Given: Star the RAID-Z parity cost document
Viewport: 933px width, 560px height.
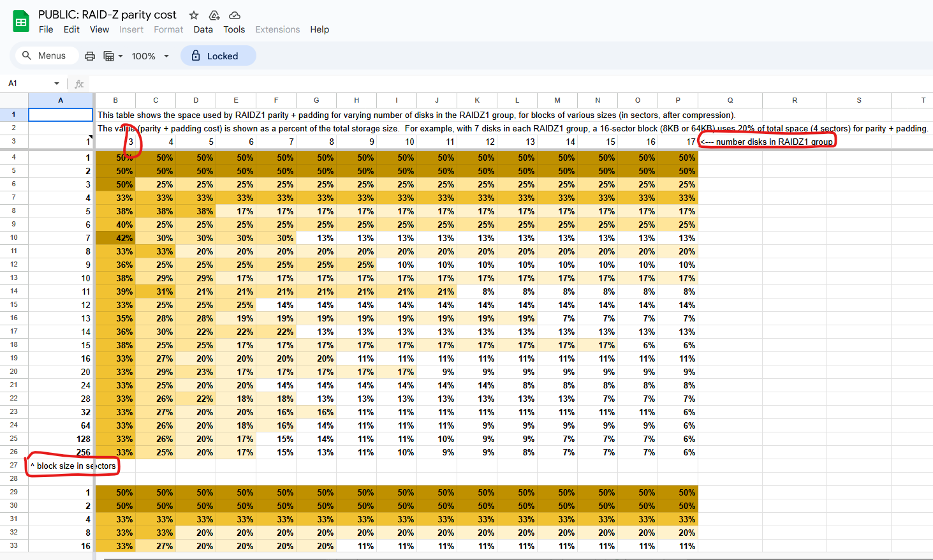Looking at the screenshot, I should tap(194, 15).
